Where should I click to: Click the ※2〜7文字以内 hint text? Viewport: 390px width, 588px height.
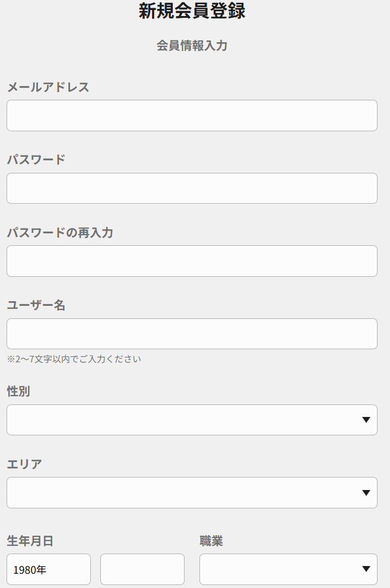click(74, 359)
